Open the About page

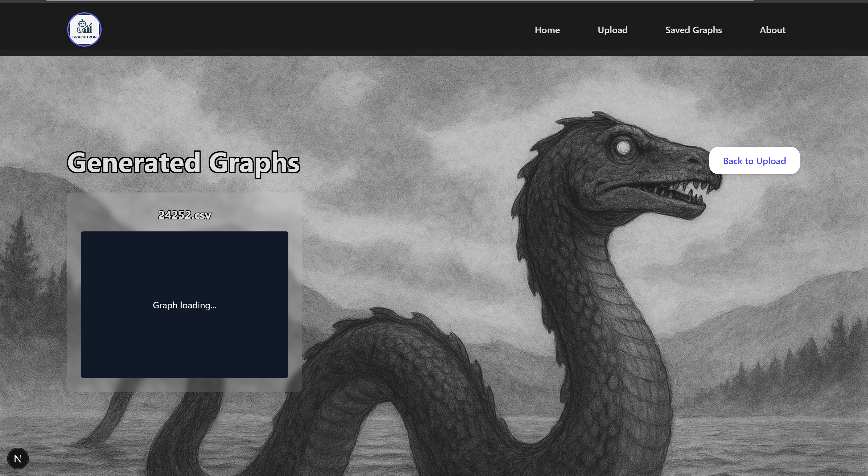[772, 30]
